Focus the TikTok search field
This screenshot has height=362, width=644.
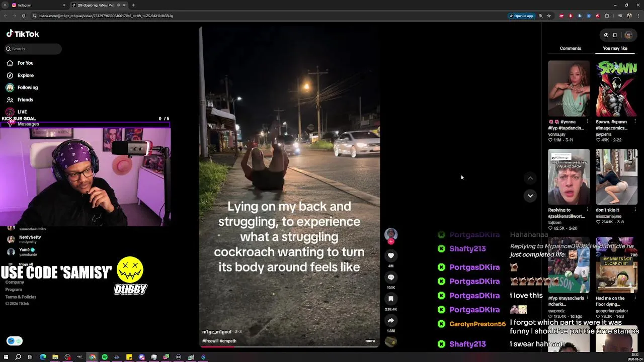tap(33, 49)
